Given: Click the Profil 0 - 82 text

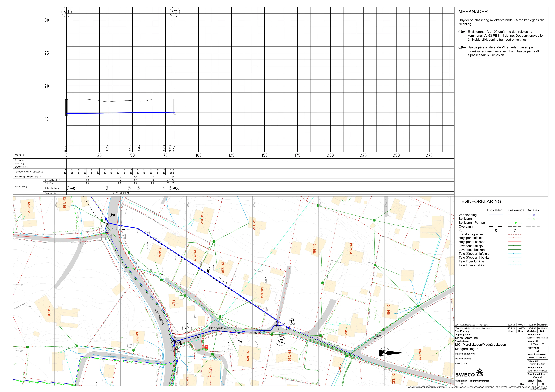Looking at the screenshot, I should coord(461,364).
